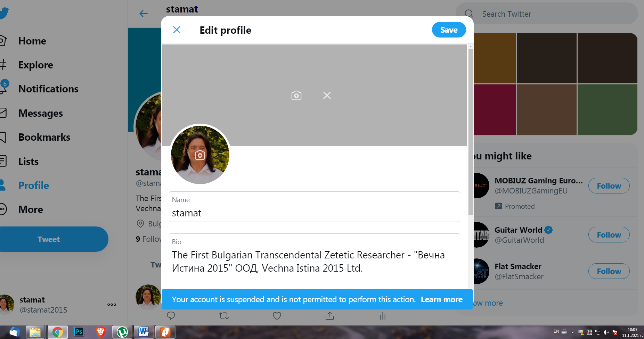Change avatar via camera icon
Image resolution: width=644 pixels, height=339 pixels.
[x=200, y=155]
